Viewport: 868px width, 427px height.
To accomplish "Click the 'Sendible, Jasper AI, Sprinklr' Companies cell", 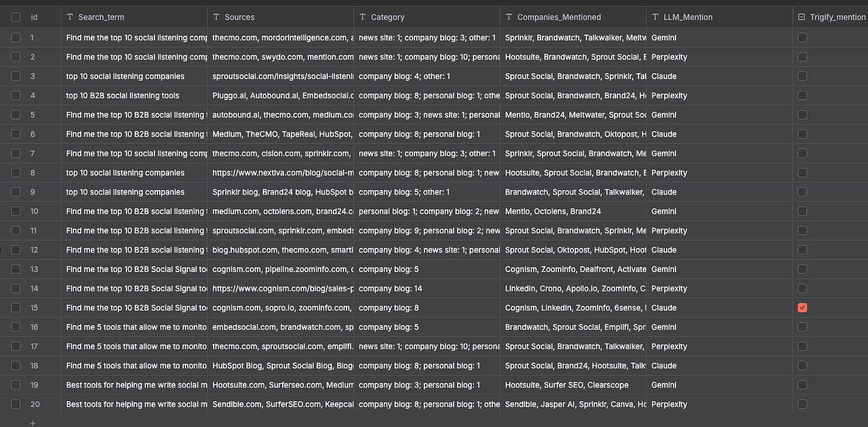I will (573, 404).
